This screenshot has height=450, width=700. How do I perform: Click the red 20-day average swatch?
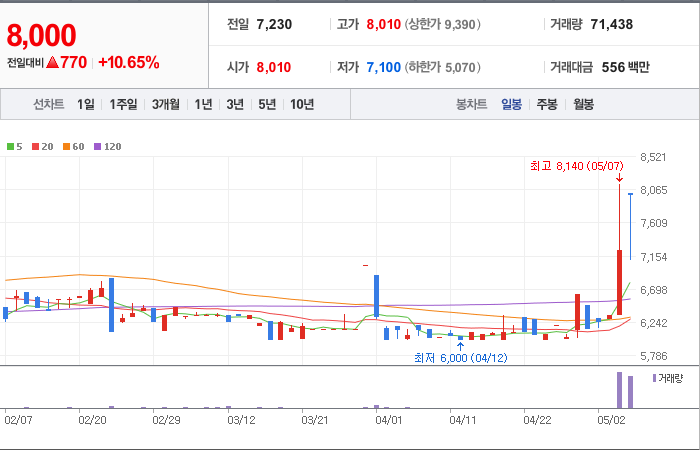(x=35, y=146)
